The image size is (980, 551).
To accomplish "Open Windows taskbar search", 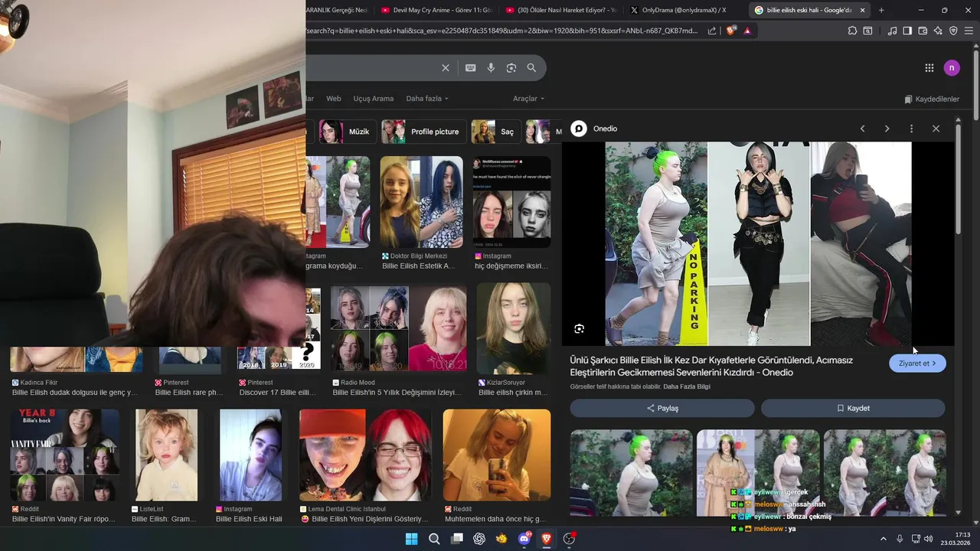I will click(x=434, y=539).
